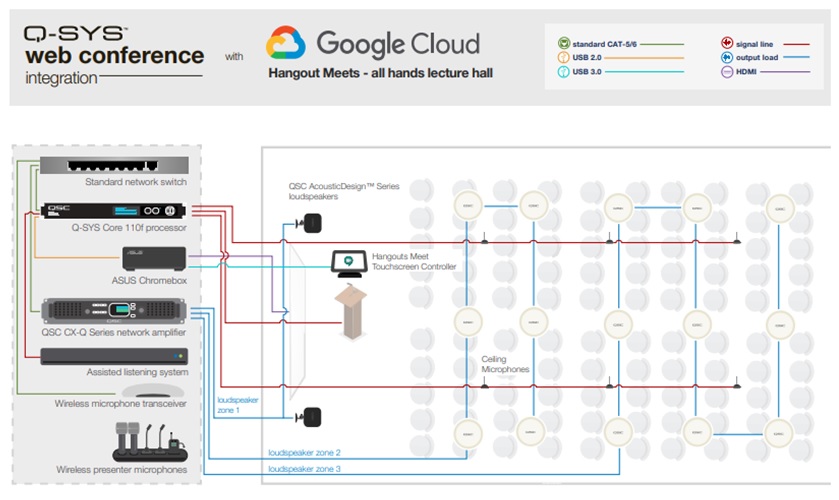This screenshot has width=839, height=500.
Task: Click the 'with' text beside Google Cloud
Action: coord(234,57)
